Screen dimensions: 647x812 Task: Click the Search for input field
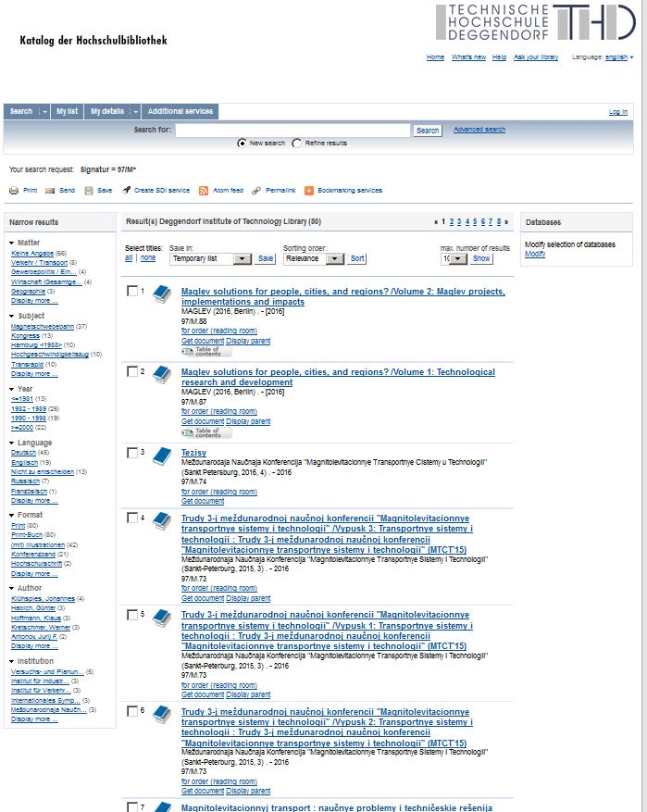293,131
